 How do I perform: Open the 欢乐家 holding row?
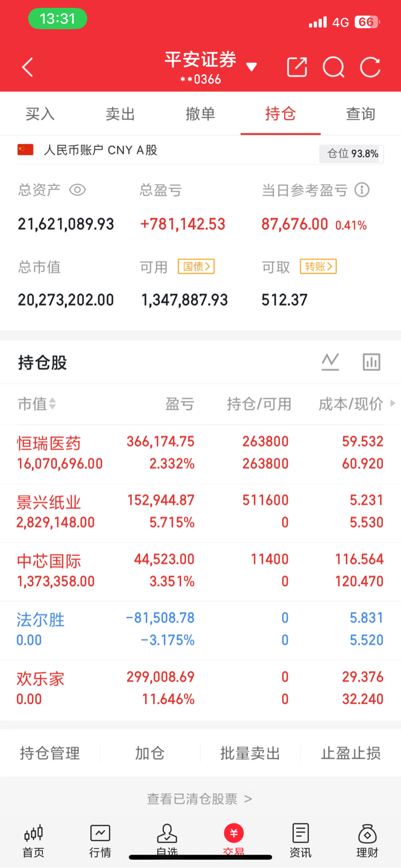(x=200, y=689)
